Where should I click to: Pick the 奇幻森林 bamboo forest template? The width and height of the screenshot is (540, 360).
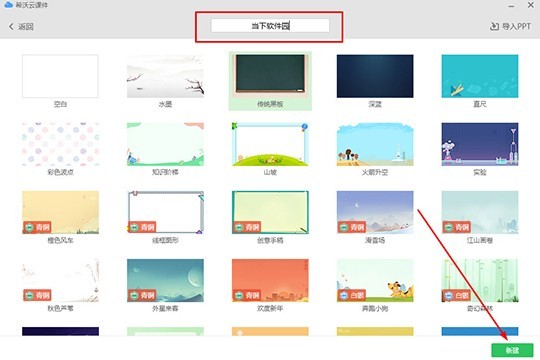(480, 280)
